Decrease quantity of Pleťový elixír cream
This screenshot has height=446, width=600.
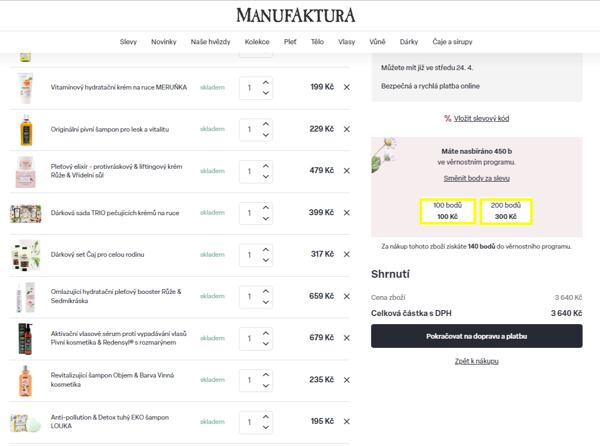[x=266, y=176]
